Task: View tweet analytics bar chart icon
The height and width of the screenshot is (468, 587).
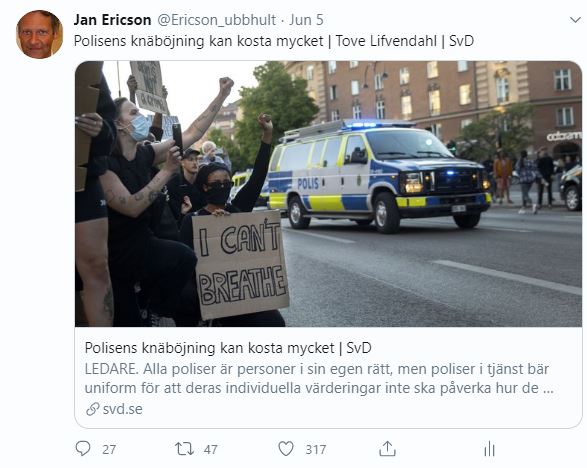Action: coord(489,449)
